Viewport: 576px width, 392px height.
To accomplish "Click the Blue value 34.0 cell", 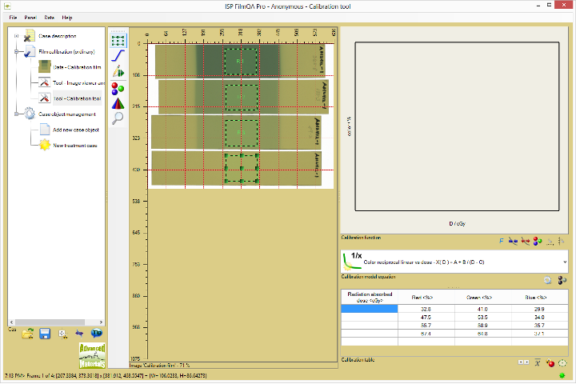I will pyautogui.click(x=539, y=317).
